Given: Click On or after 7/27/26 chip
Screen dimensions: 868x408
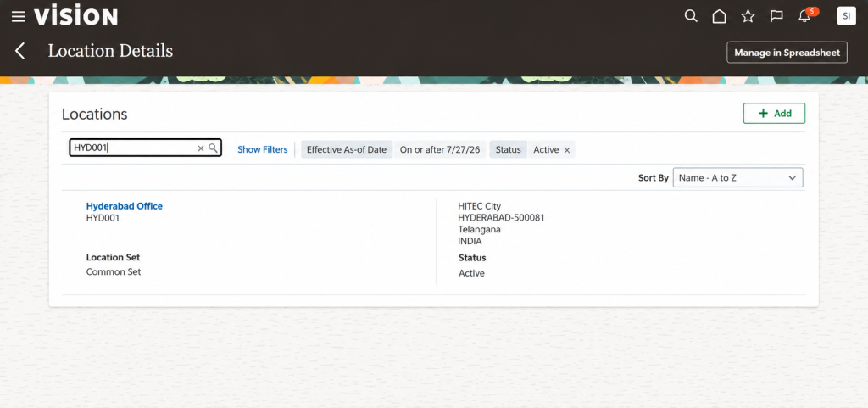Looking at the screenshot, I should point(440,149).
